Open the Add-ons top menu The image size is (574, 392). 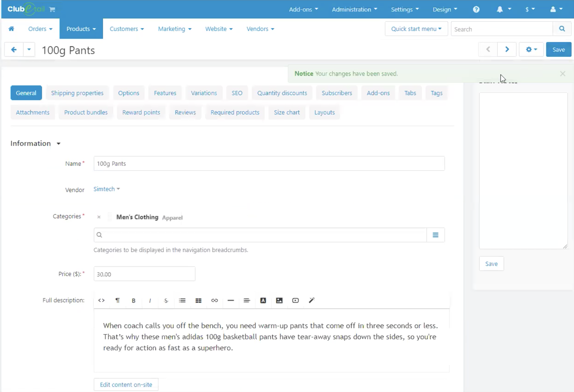pos(303,9)
